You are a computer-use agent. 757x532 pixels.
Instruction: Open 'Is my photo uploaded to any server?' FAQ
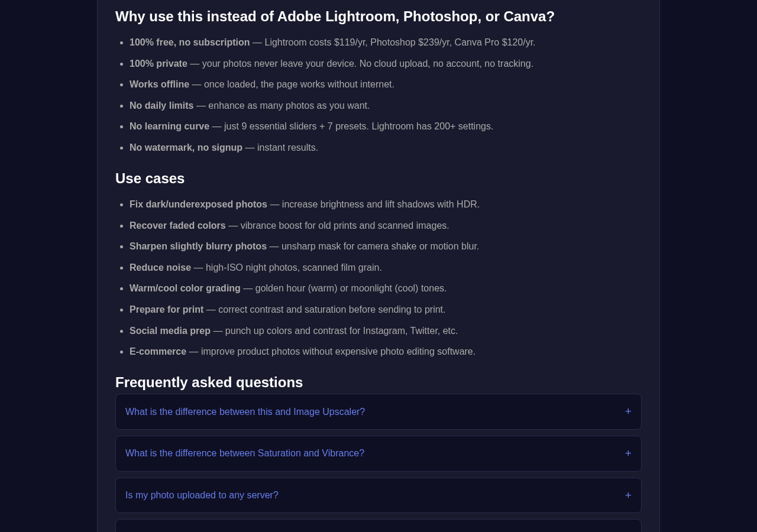(378, 495)
